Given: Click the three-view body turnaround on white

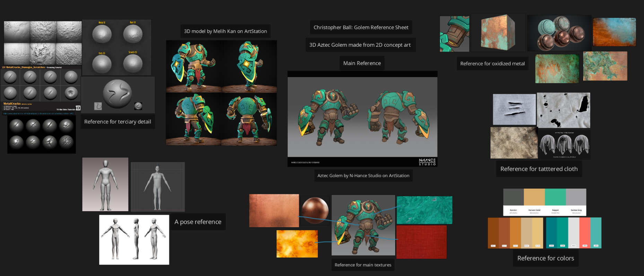Looking at the screenshot, I should (134, 240).
